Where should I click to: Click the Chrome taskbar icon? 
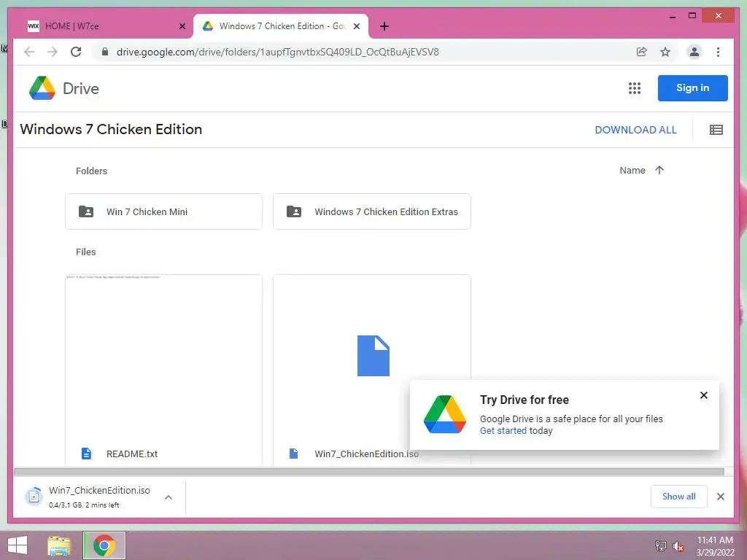[x=104, y=545]
